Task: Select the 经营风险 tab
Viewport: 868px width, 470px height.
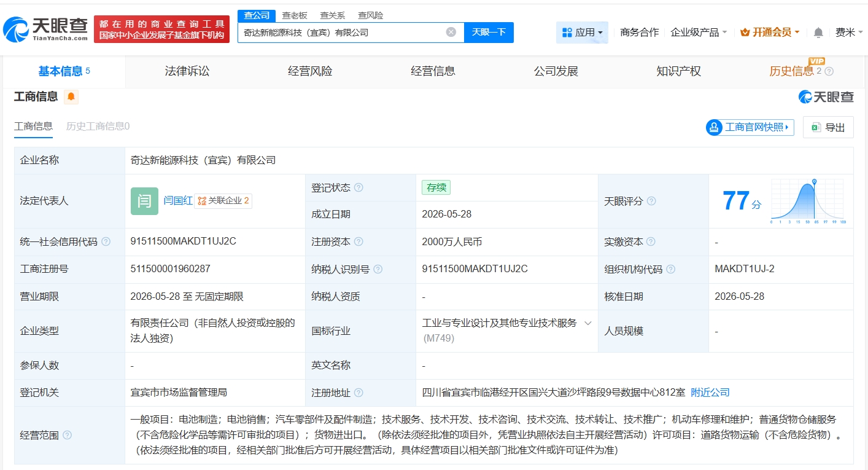Action: coord(310,71)
